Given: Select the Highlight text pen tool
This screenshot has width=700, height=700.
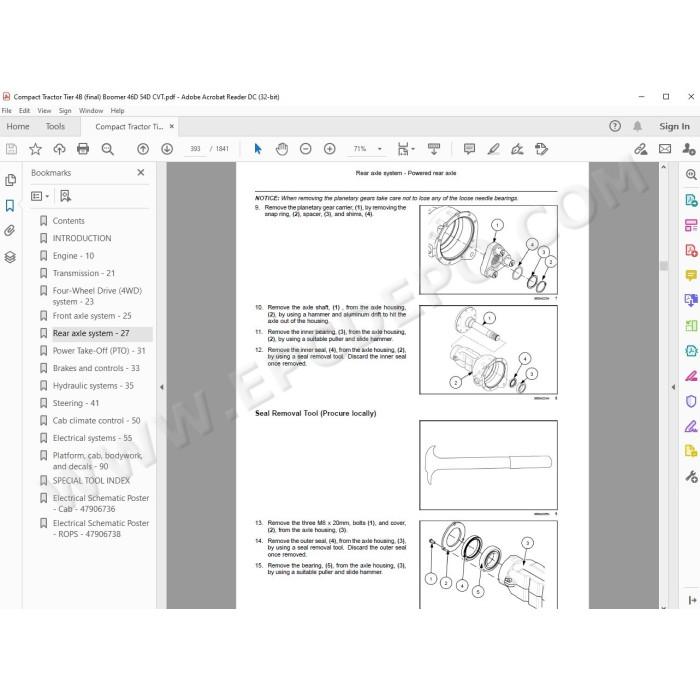Looking at the screenshot, I should (493, 149).
